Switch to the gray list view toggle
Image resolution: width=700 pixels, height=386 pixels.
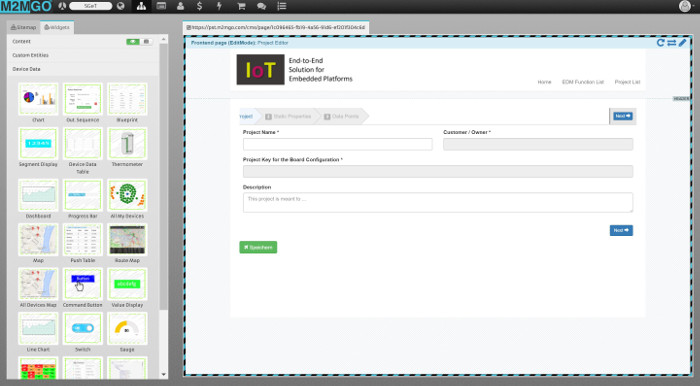pos(146,42)
